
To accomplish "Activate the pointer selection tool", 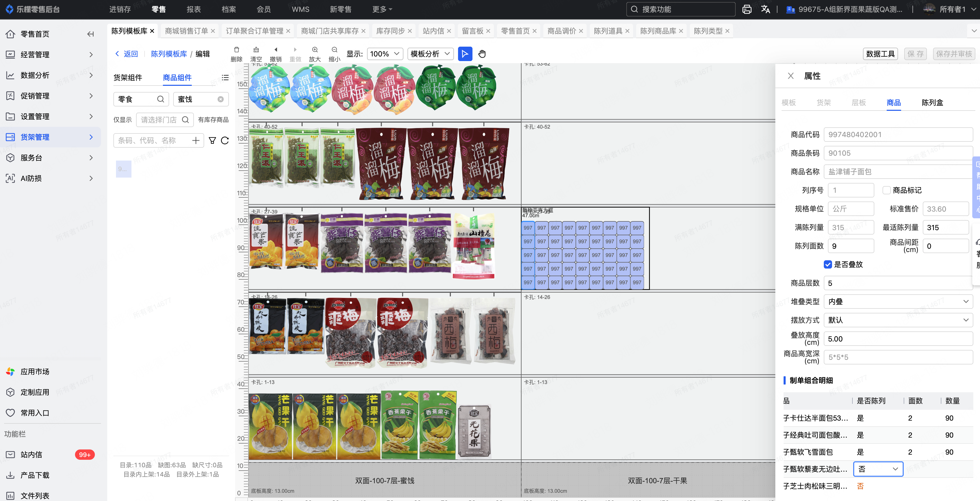I will 465,54.
